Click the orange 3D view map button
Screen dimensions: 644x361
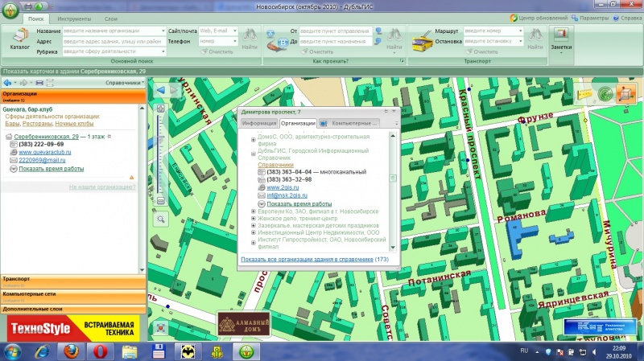[625, 95]
